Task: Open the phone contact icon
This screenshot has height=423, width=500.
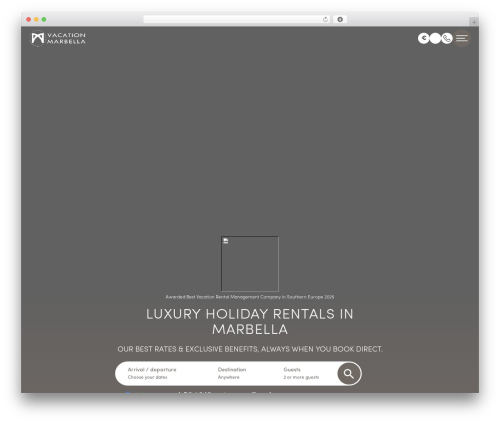Action: point(447,38)
